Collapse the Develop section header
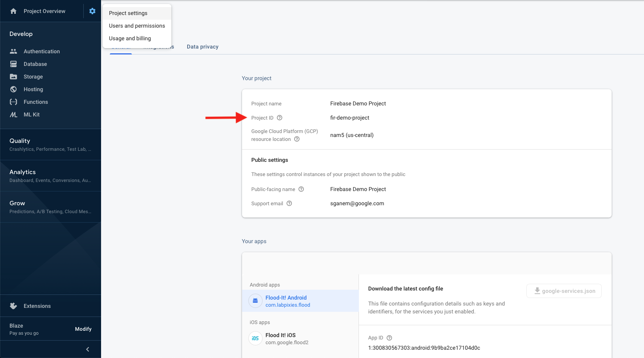Image resolution: width=644 pixels, height=358 pixels. 21,34
